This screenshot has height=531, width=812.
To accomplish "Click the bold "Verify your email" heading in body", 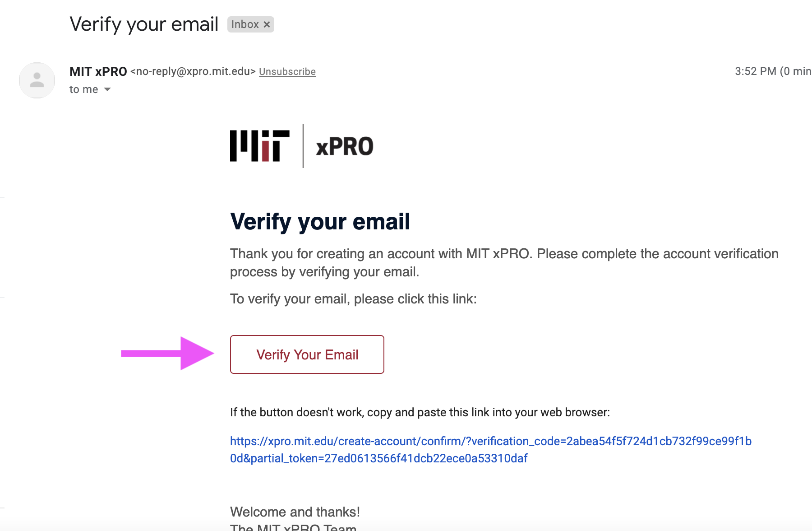I will [320, 222].
